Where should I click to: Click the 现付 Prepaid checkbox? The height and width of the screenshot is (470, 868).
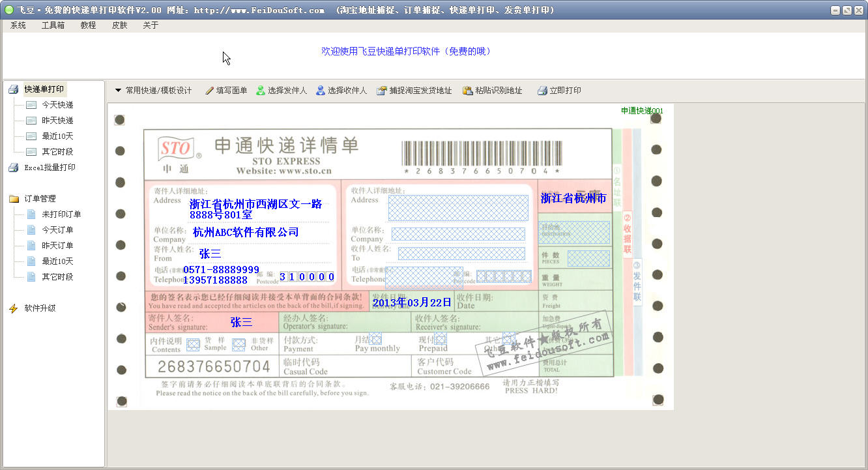tap(441, 339)
